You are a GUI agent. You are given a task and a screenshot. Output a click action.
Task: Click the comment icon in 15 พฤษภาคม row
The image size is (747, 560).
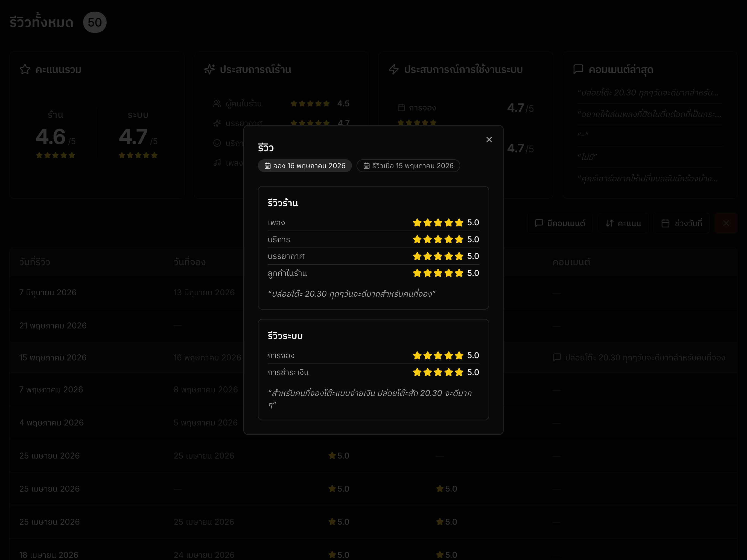(x=557, y=357)
